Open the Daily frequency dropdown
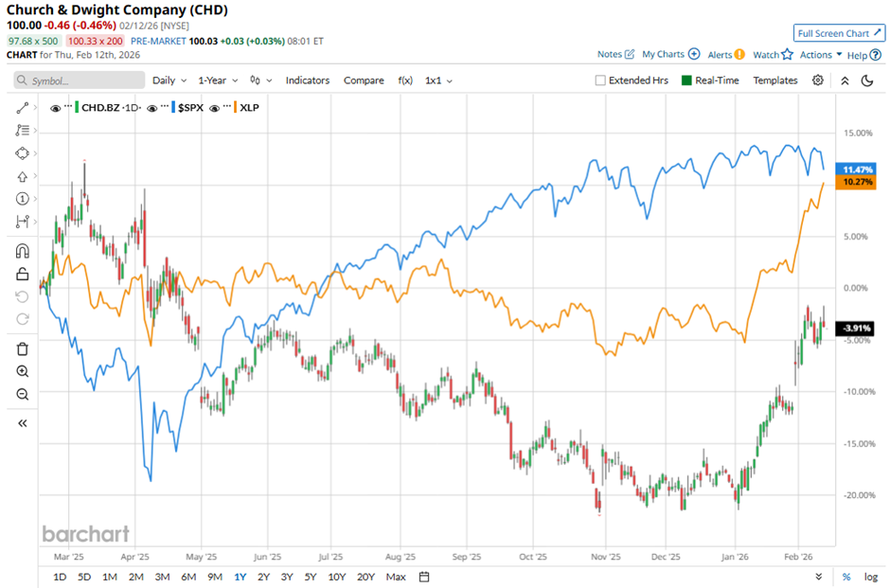 pyautogui.click(x=169, y=80)
